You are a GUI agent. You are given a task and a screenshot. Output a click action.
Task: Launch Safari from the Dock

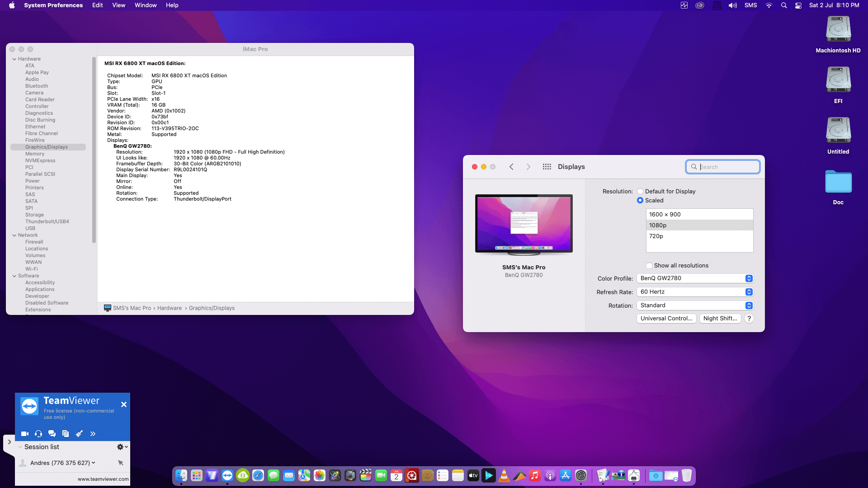pyautogui.click(x=258, y=475)
